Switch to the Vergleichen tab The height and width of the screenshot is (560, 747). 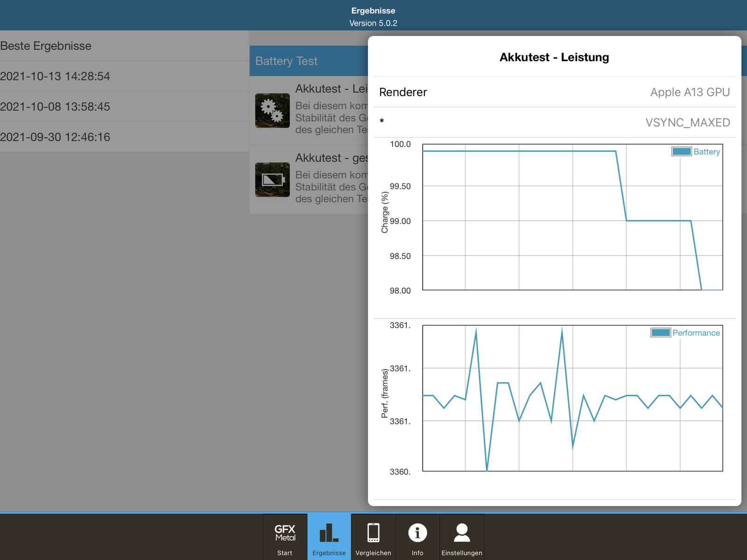pyautogui.click(x=373, y=537)
